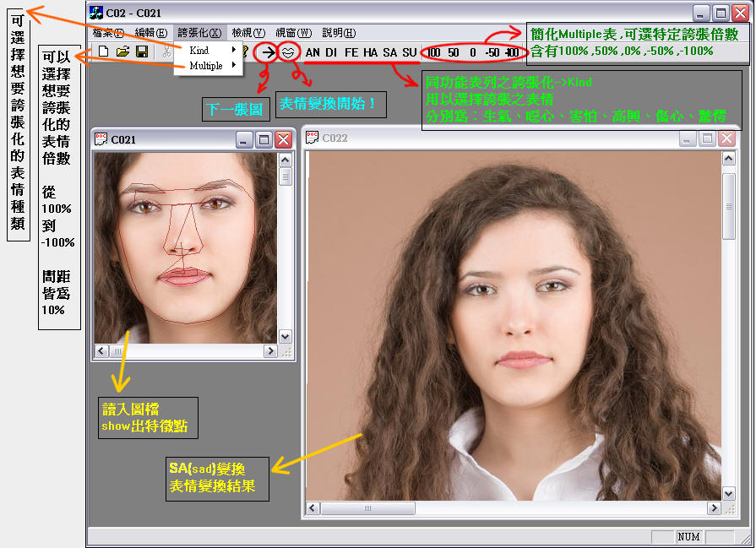
Task: Select the AN angry expression button
Action: click(x=313, y=52)
